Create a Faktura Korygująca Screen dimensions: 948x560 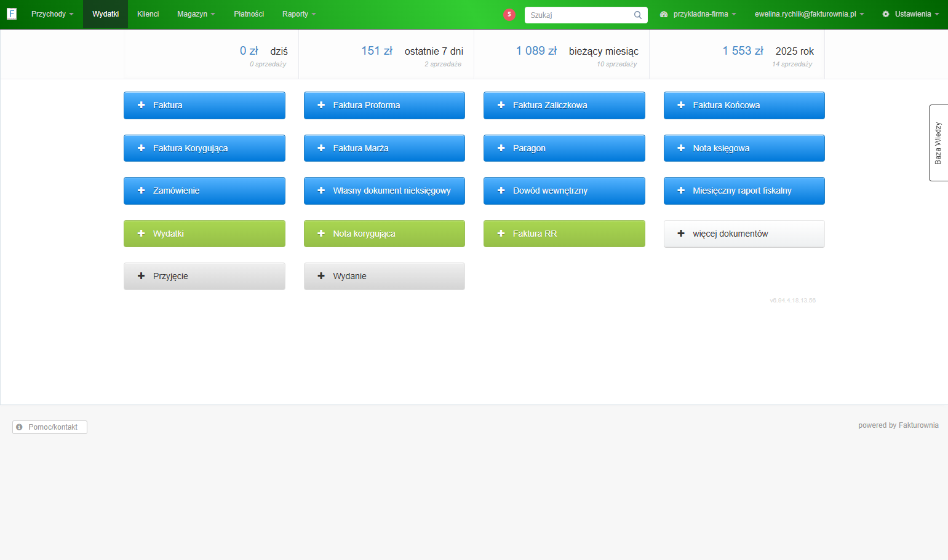[204, 148]
